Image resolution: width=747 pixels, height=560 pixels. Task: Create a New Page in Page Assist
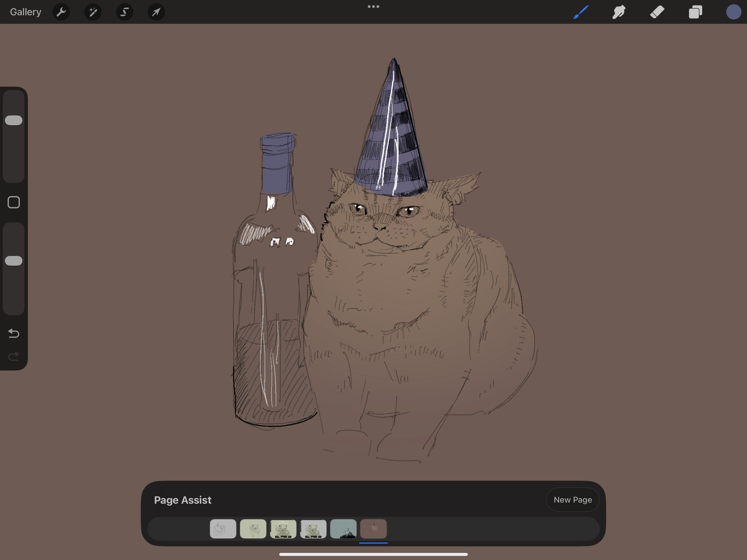click(x=573, y=500)
